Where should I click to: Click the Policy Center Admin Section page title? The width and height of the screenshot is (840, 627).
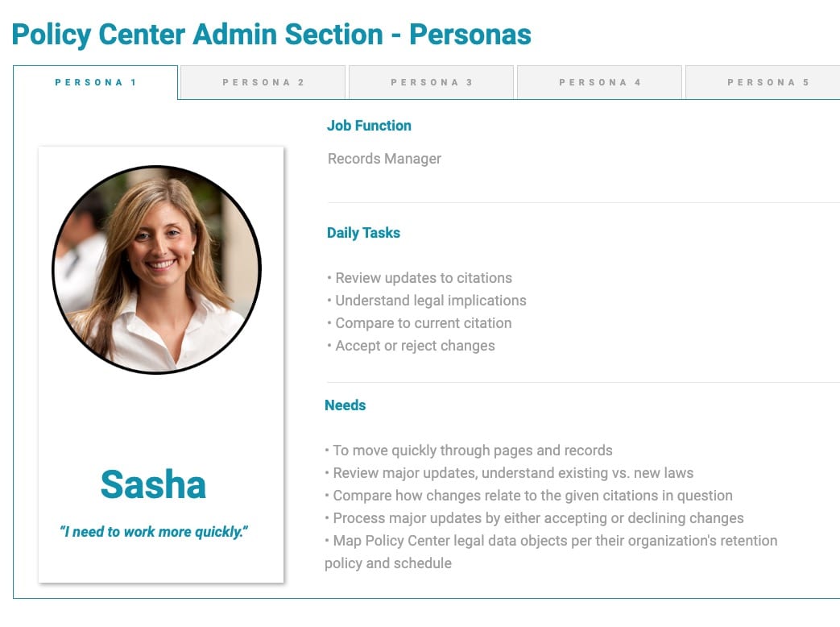271,35
